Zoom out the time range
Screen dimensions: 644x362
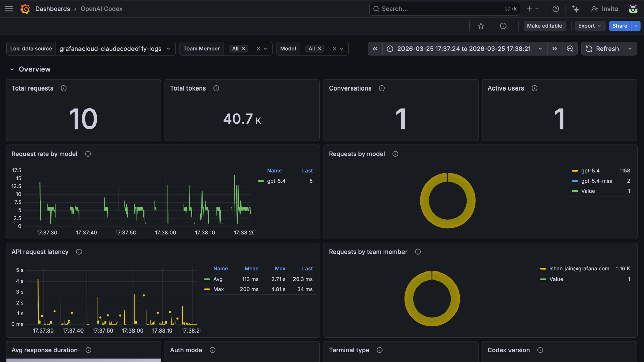570,49
